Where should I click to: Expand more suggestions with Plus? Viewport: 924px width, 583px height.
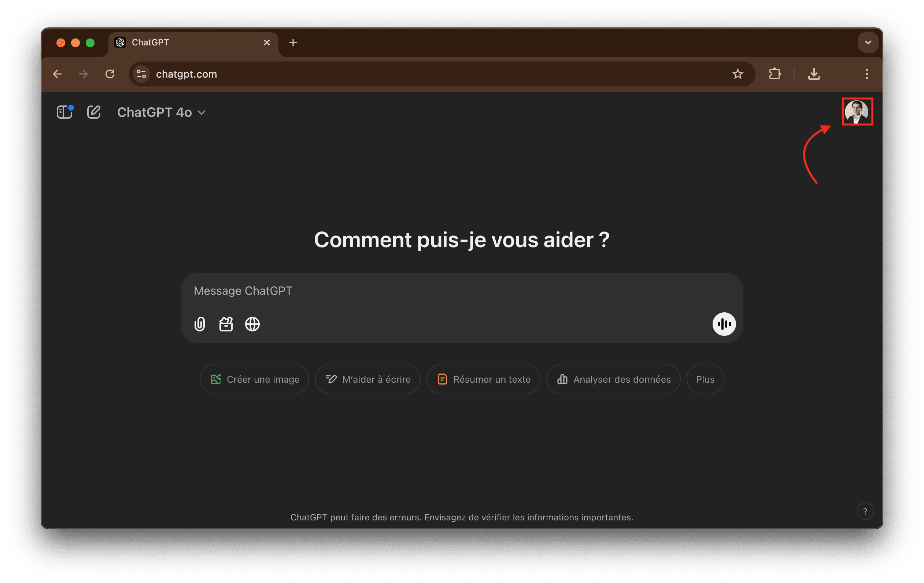[x=705, y=379]
